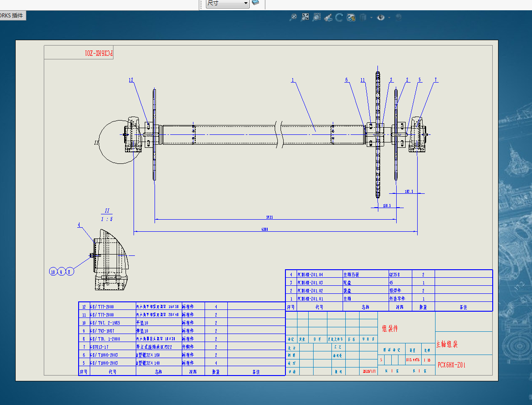Select balloon number 12
The width and height of the screenshot is (532, 405).
[131, 80]
